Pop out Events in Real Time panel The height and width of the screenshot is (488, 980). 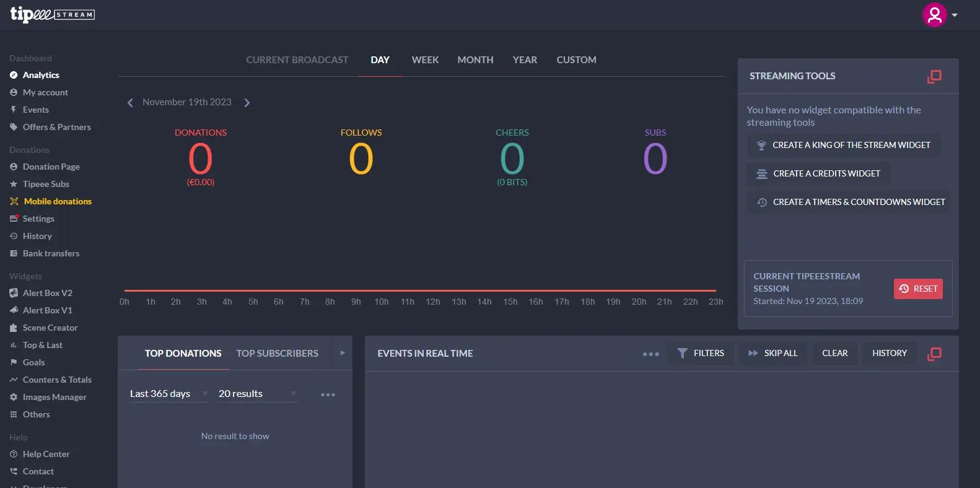934,354
